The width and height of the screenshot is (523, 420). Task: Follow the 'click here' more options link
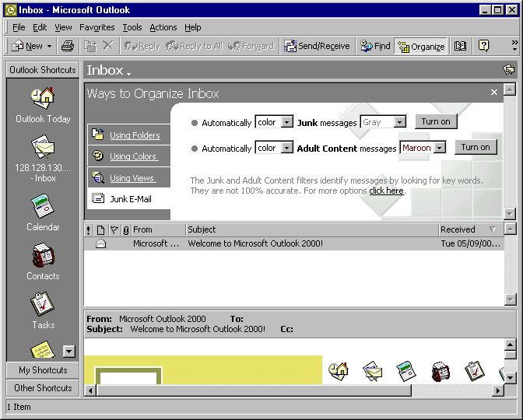click(x=386, y=191)
